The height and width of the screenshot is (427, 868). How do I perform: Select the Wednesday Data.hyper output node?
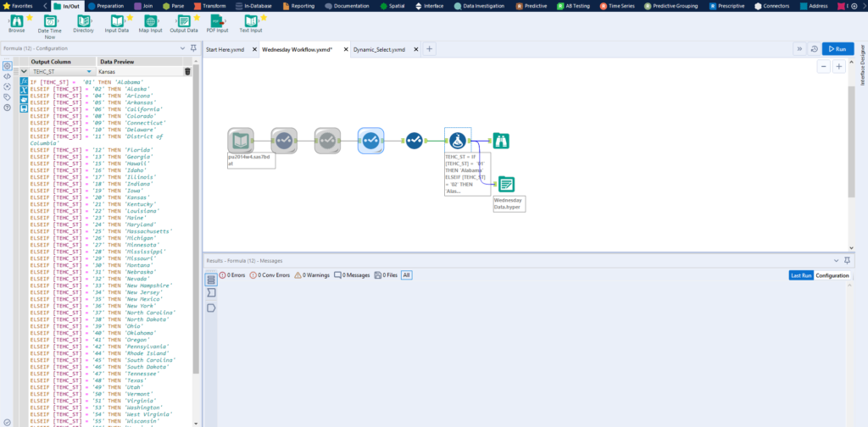point(506,184)
